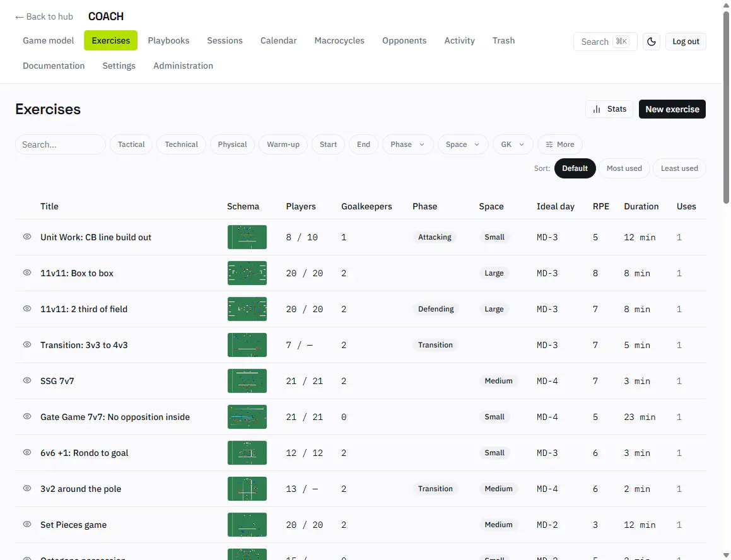Open the Calendar tab

point(278,40)
